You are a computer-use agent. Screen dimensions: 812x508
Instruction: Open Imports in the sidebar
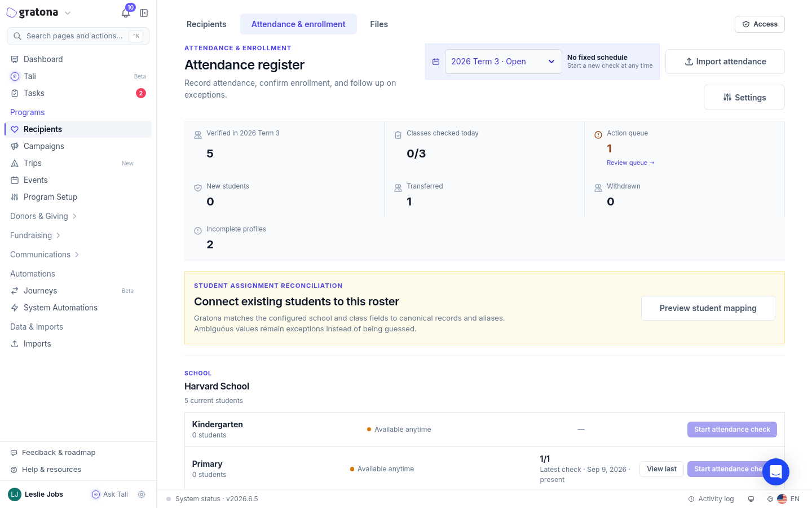tap(78, 344)
